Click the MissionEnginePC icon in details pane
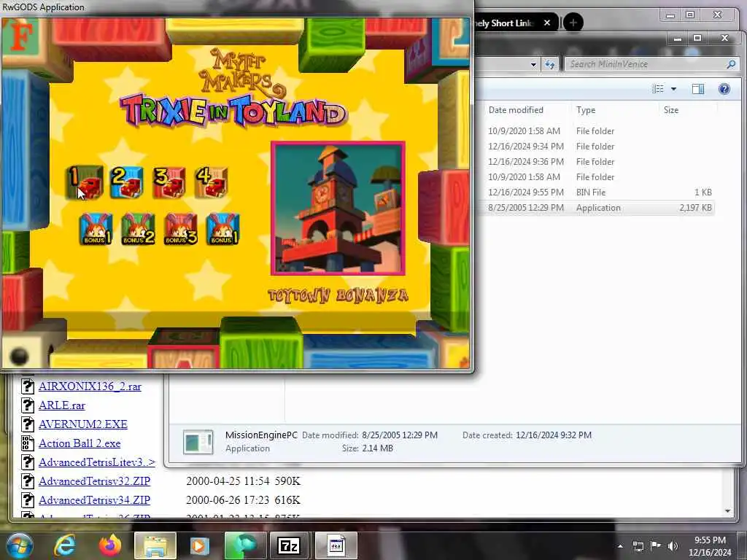The image size is (747, 560). coord(198,442)
